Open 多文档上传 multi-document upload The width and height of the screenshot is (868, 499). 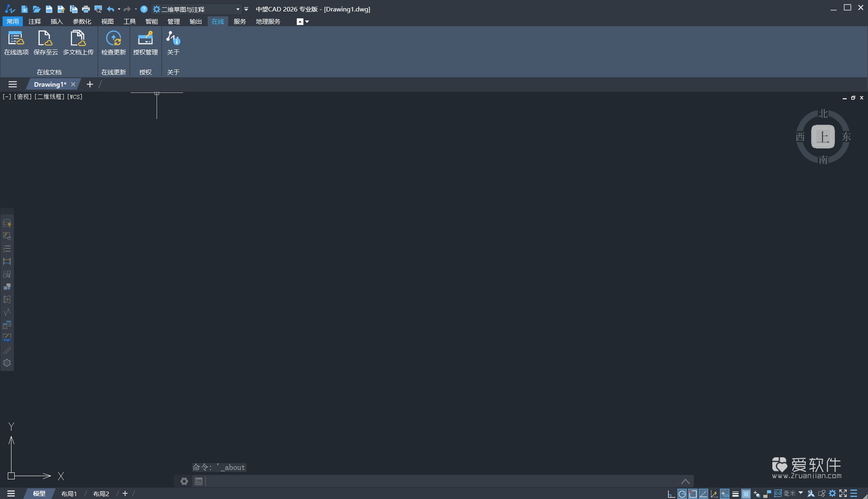click(x=78, y=43)
